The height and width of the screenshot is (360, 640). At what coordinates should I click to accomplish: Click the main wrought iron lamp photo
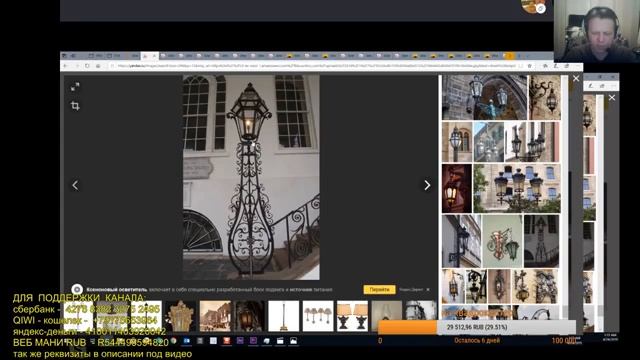[251, 177]
